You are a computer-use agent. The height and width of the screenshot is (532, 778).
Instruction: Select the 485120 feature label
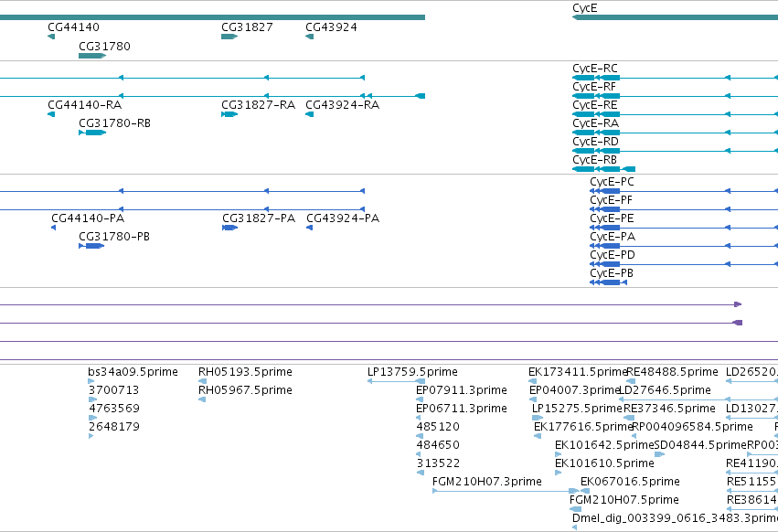[x=438, y=427]
